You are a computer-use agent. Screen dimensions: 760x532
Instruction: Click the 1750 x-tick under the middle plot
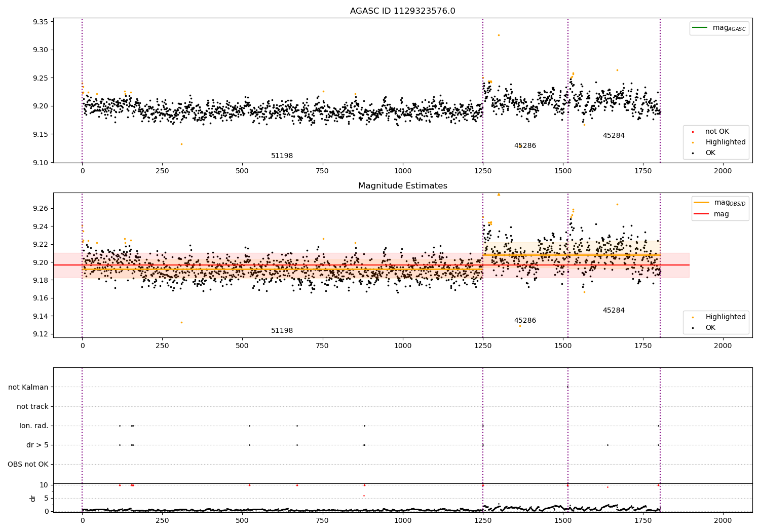click(643, 346)
